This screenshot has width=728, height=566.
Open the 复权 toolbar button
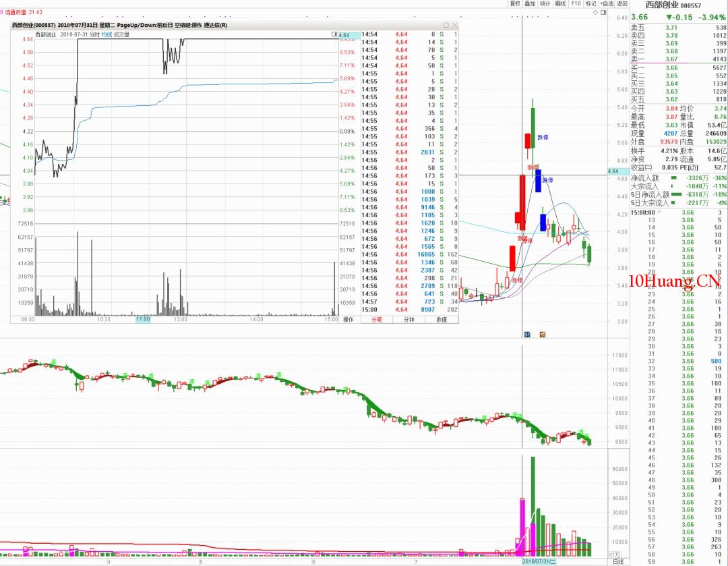click(x=515, y=4)
